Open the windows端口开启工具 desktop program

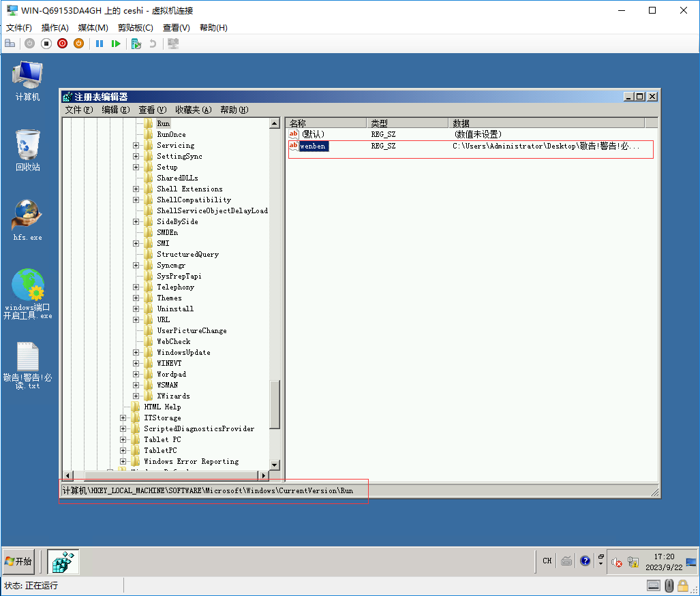click(27, 294)
